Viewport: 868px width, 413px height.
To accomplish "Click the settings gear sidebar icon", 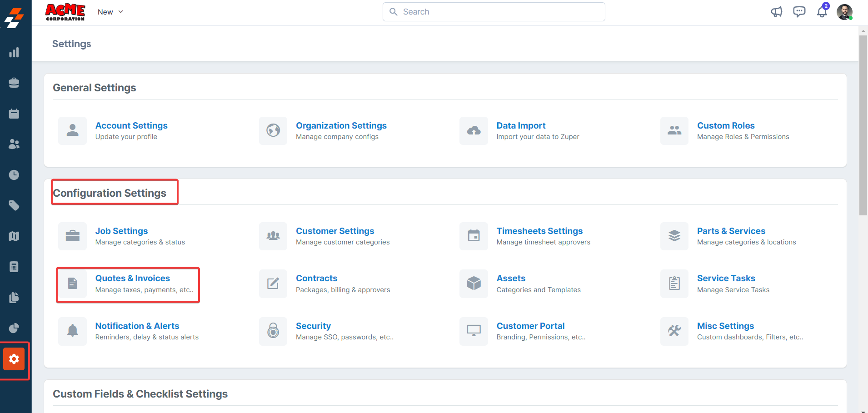I will (14, 359).
